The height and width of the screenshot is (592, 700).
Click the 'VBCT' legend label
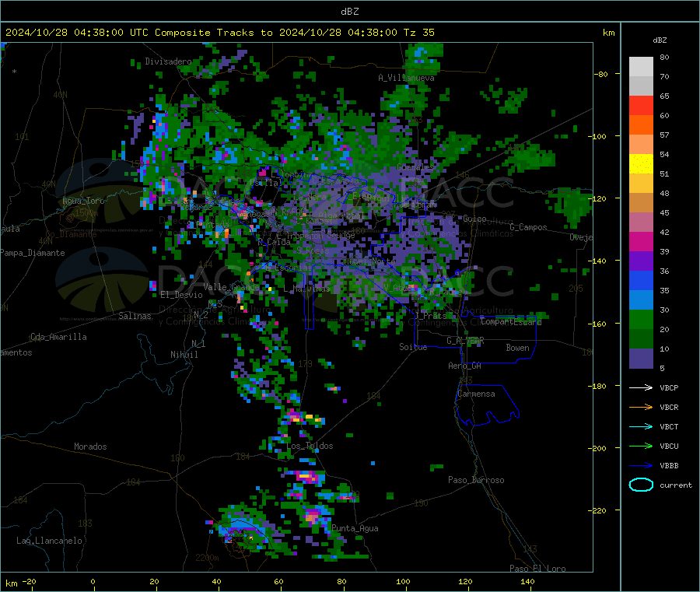coord(669,426)
